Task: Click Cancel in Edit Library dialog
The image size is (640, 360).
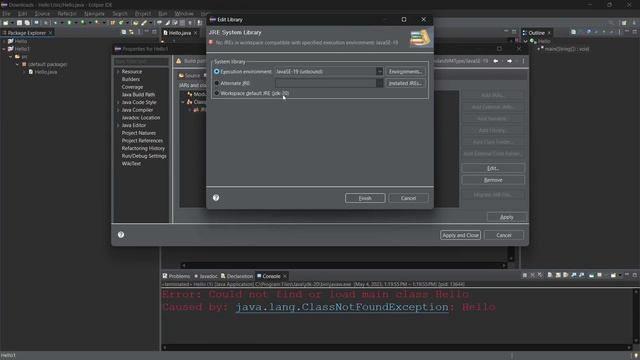Action: (408, 198)
